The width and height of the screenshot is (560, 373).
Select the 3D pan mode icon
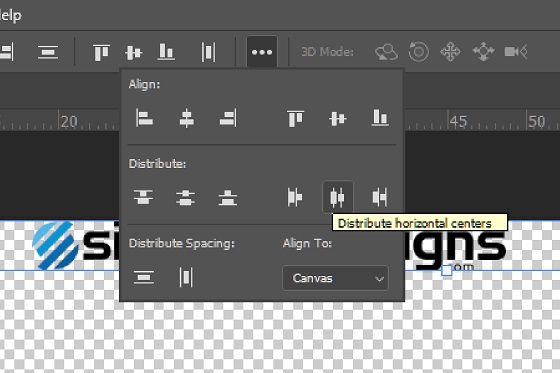[450, 52]
